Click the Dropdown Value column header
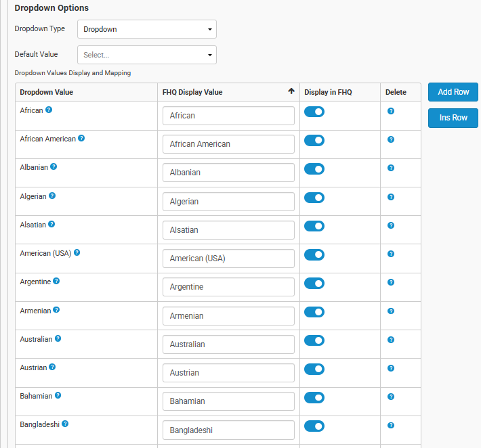 [47, 92]
